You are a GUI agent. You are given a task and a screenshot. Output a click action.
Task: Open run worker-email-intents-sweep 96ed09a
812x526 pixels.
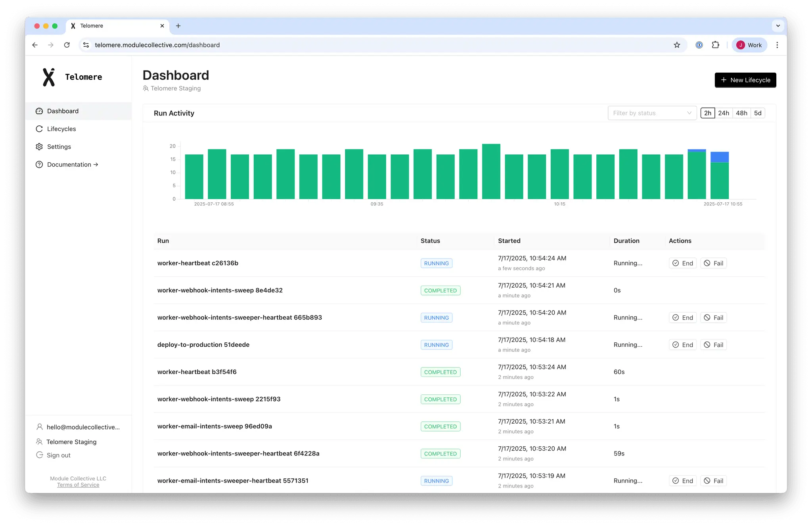point(214,426)
